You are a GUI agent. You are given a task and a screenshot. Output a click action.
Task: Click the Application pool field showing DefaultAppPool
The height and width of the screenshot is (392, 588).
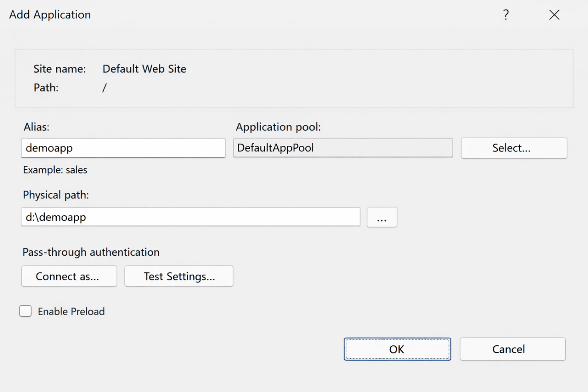pyautogui.click(x=343, y=148)
